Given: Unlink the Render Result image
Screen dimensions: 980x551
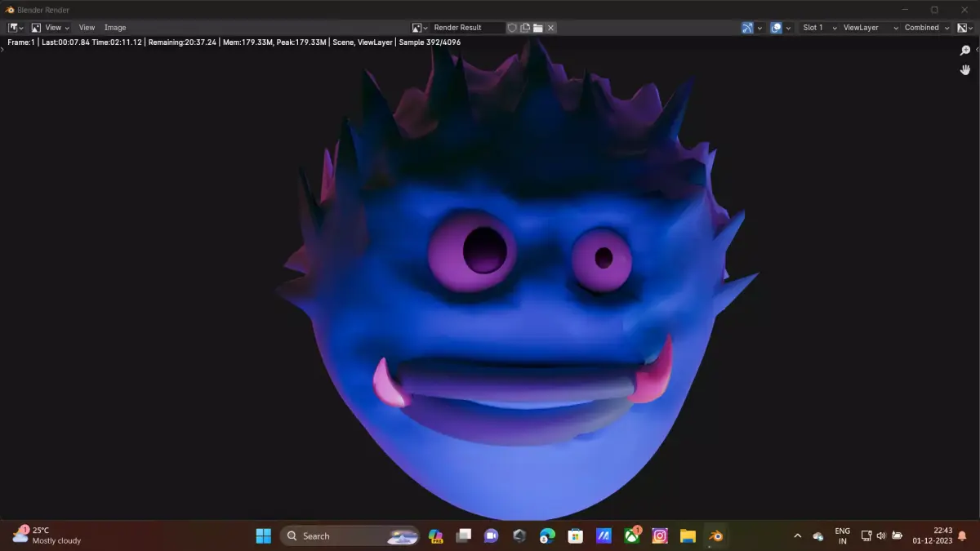Looking at the screenshot, I should tap(551, 28).
